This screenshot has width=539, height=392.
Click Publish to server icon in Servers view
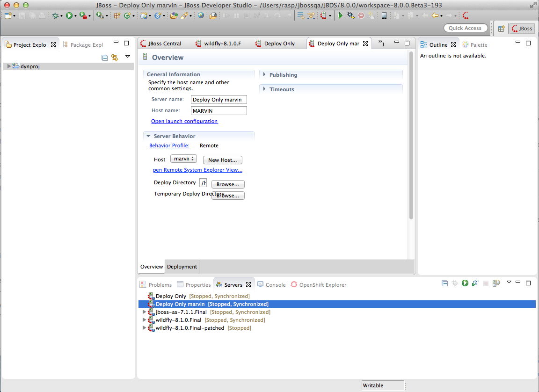(x=495, y=283)
